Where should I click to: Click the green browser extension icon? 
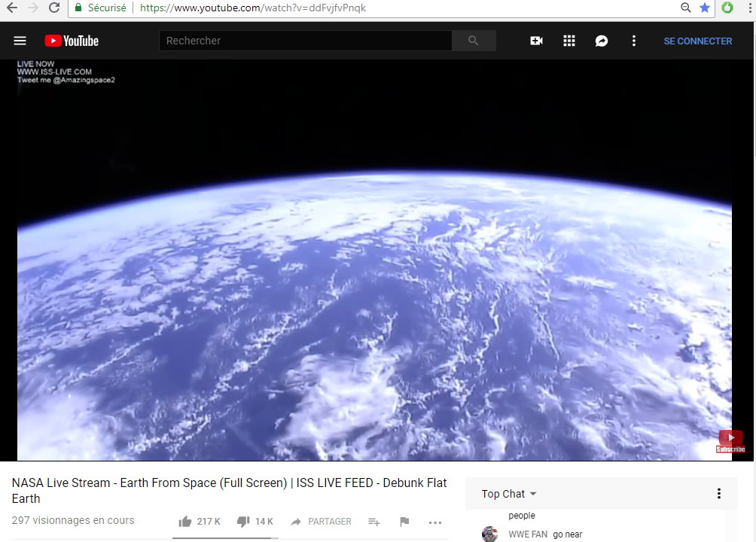(x=727, y=8)
